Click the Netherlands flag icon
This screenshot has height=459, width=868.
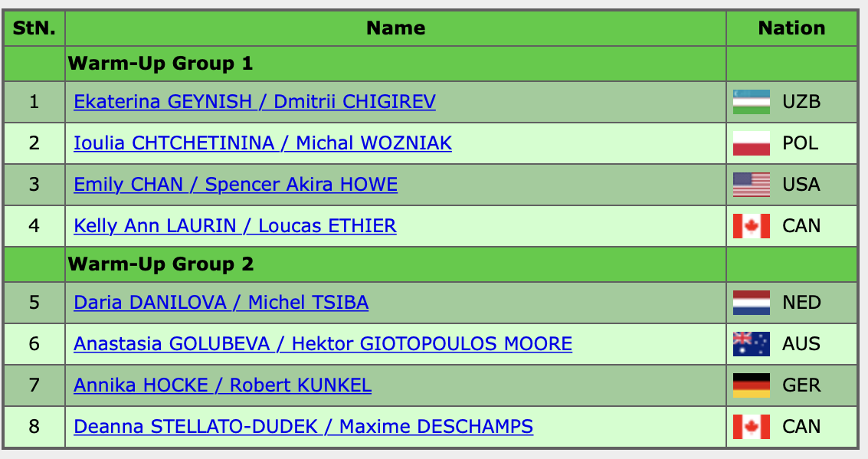coord(752,303)
